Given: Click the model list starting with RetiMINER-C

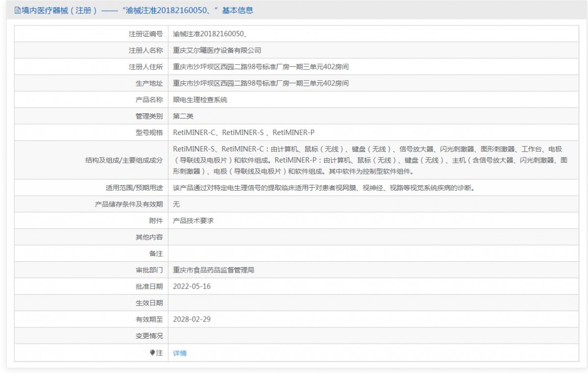Looking at the screenshot, I should pyautogui.click(x=243, y=132).
